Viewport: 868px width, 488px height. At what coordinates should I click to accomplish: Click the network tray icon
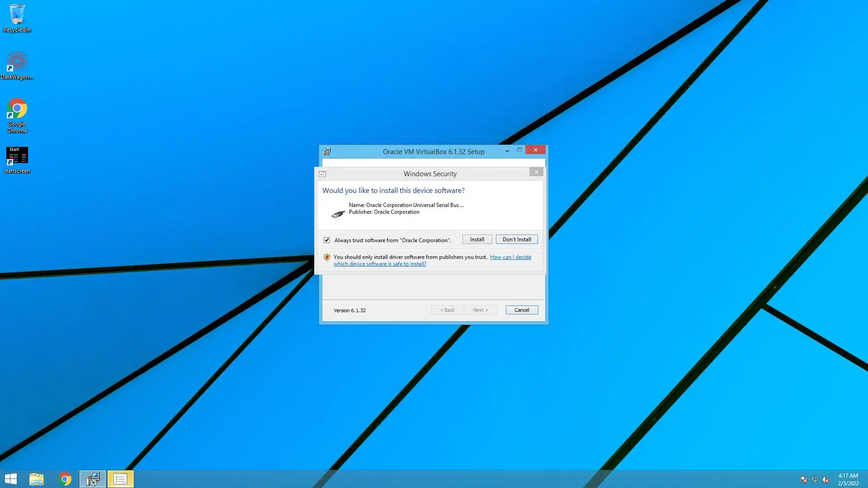[815, 479]
